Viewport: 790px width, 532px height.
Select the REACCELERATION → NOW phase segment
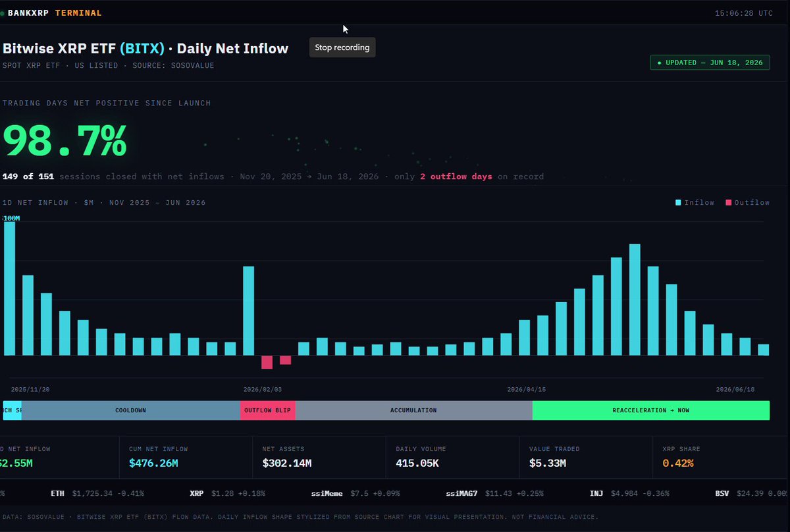point(651,410)
